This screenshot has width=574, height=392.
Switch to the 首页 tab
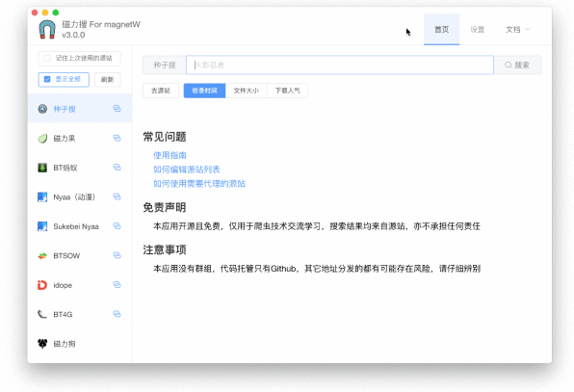tap(441, 29)
